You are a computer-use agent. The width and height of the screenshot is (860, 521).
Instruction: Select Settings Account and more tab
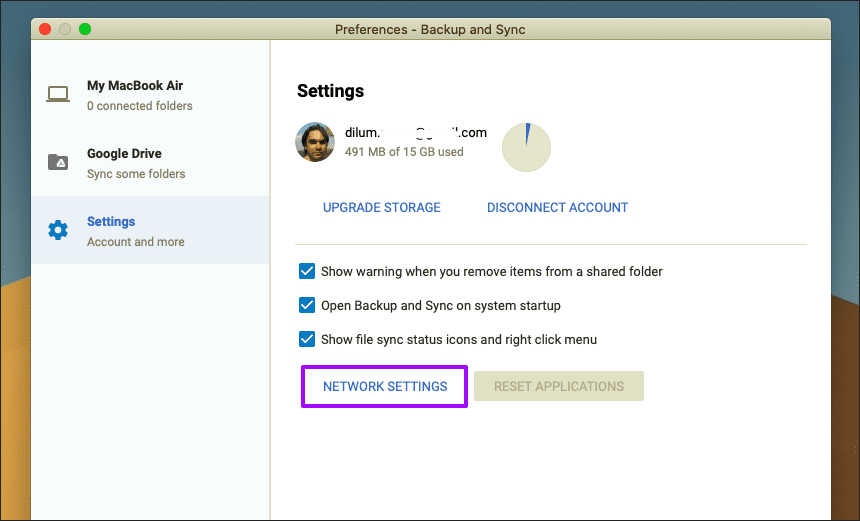[150, 230]
